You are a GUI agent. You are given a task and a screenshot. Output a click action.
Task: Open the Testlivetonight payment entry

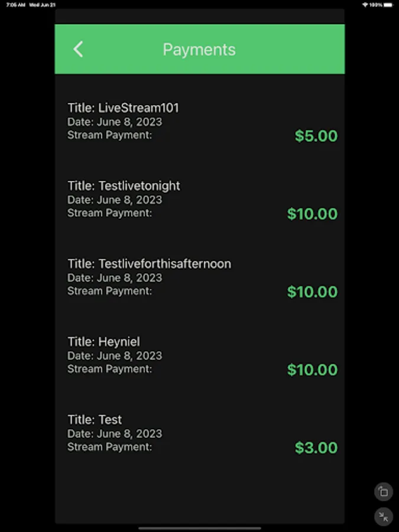200,200
